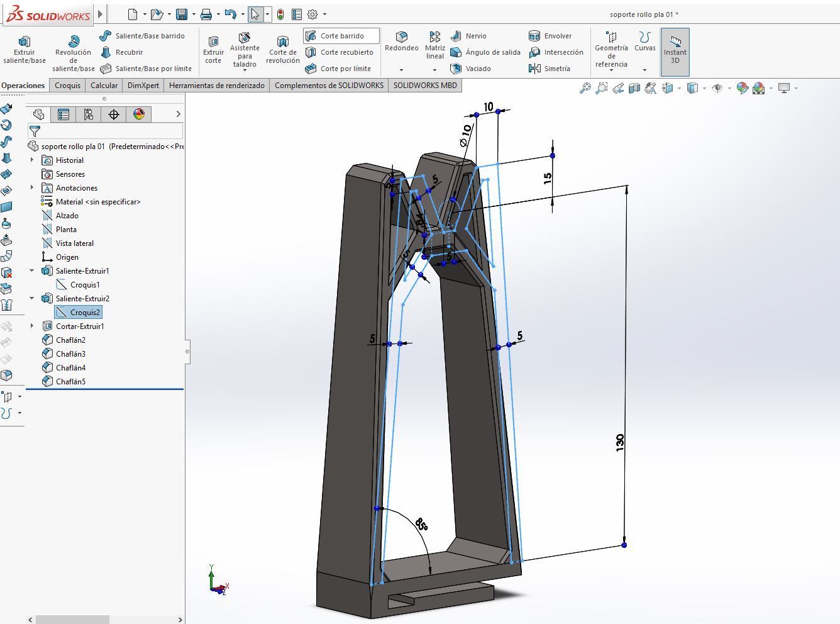This screenshot has width=840, height=624.
Task: Open the Matriz lineal dropdown arrow
Action: (x=434, y=70)
